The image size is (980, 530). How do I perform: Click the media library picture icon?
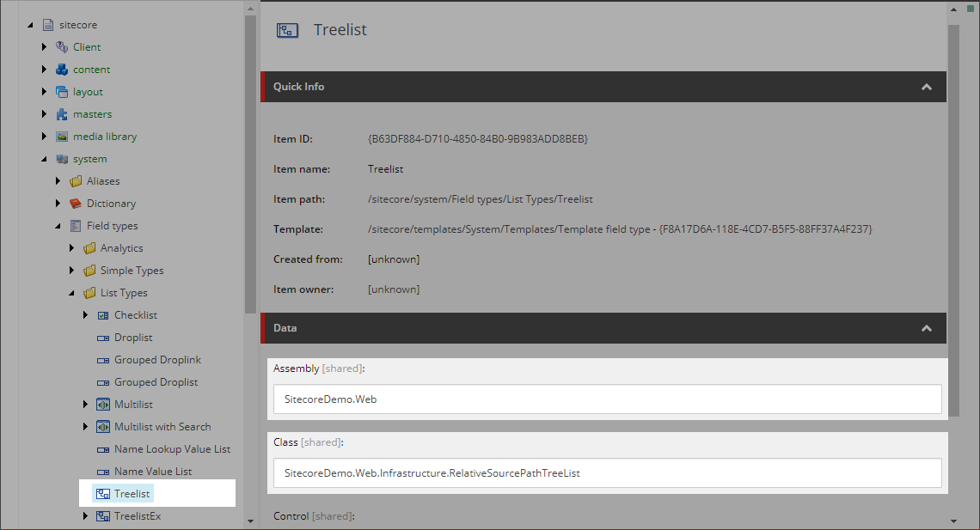tap(62, 137)
